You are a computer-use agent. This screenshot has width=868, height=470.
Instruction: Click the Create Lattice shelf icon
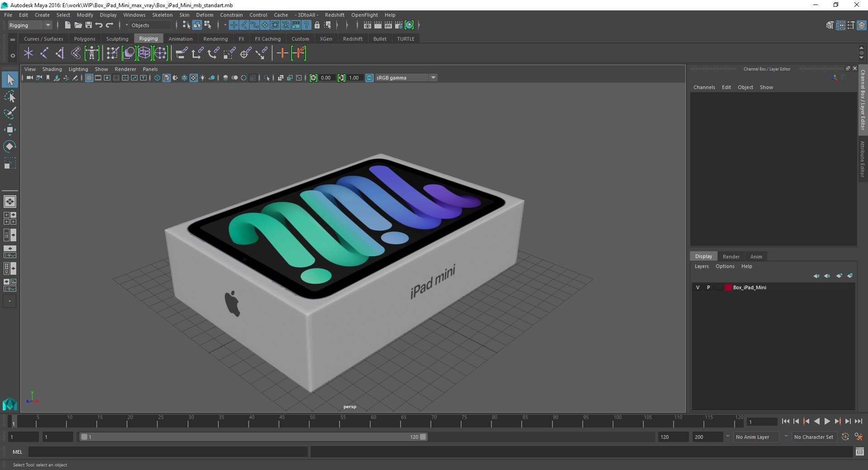tap(145, 53)
